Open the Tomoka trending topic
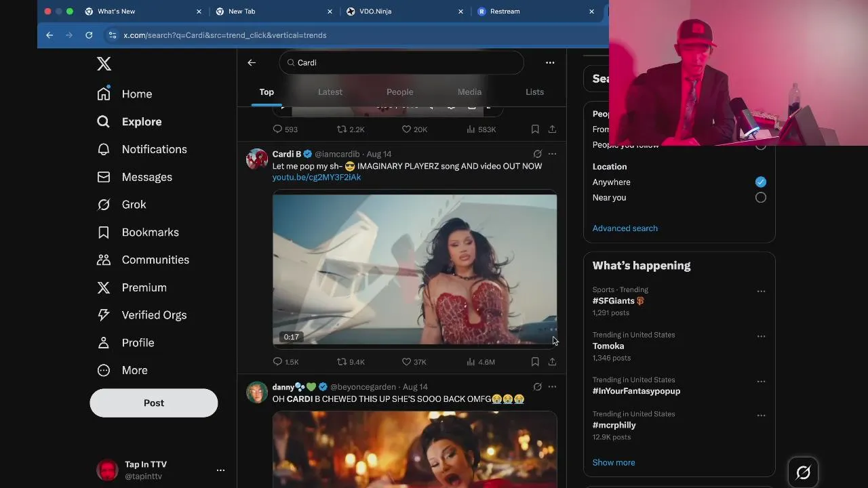Viewport: 868px width, 488px height. pos(608,346)
